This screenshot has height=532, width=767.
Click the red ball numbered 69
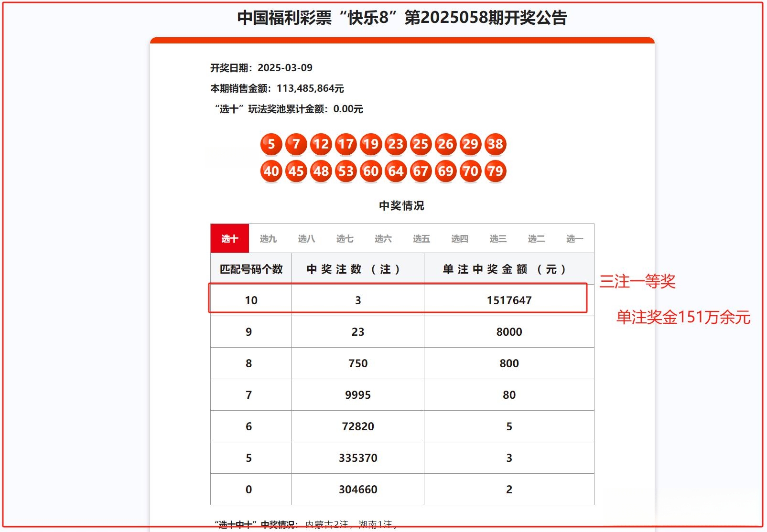coord(445,171)
